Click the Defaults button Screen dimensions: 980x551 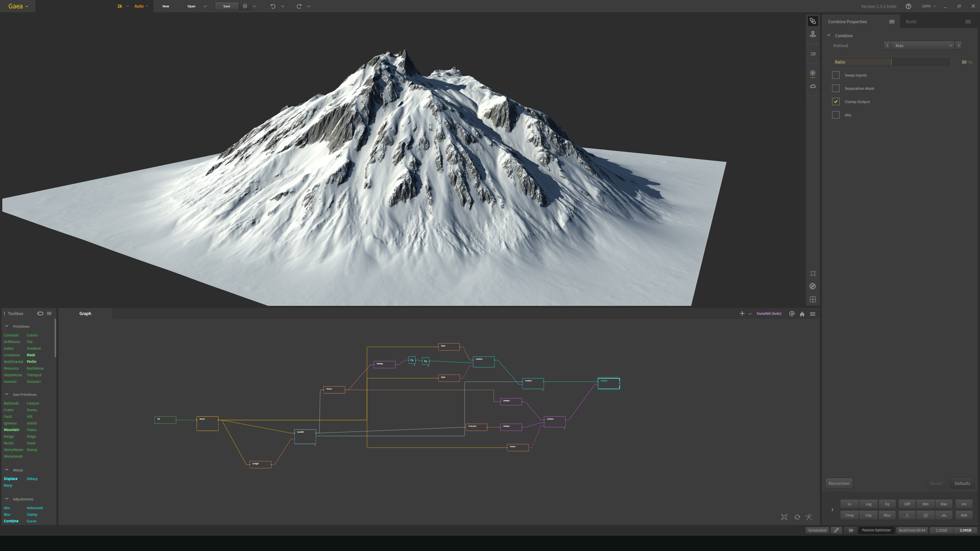tap(962, 483)
